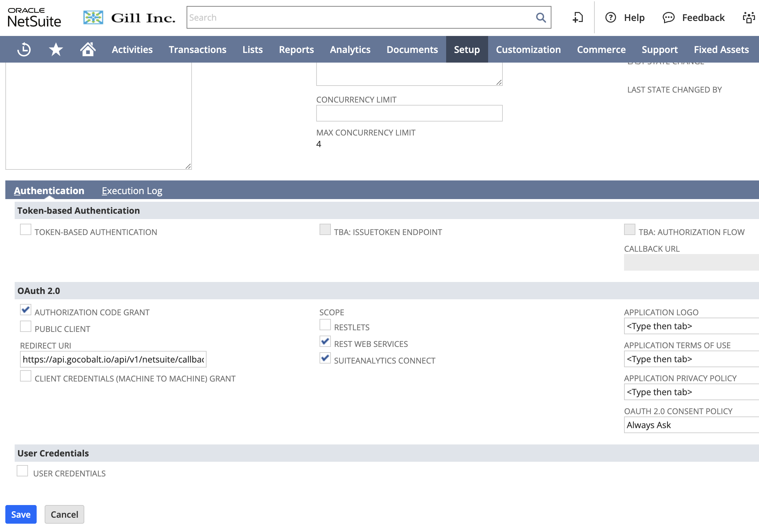Open the recent records clock icon
759x532 pixels.
(23, 49)
